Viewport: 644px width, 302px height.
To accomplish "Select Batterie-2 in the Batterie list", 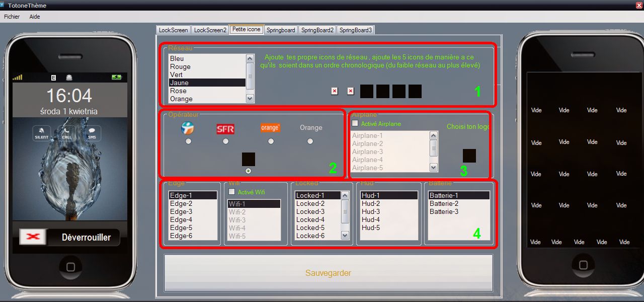I will pyautogui.click(x=459, y=203).
